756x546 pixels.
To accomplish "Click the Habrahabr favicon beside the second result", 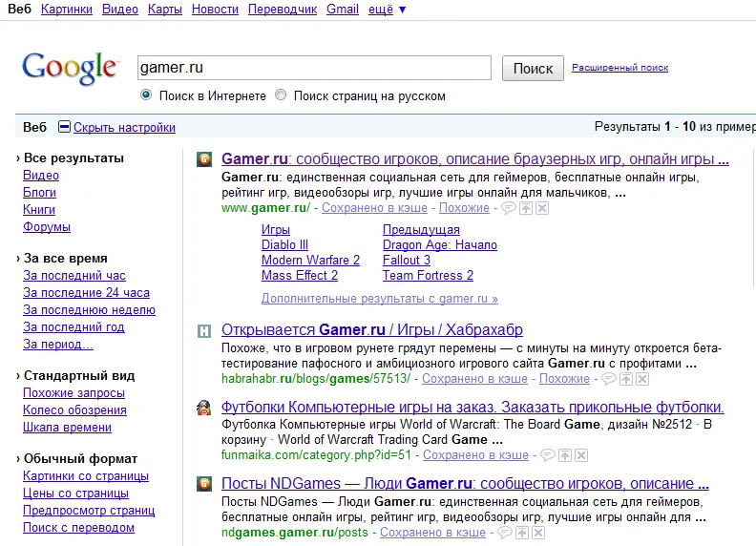I will [x=204, y=331].
